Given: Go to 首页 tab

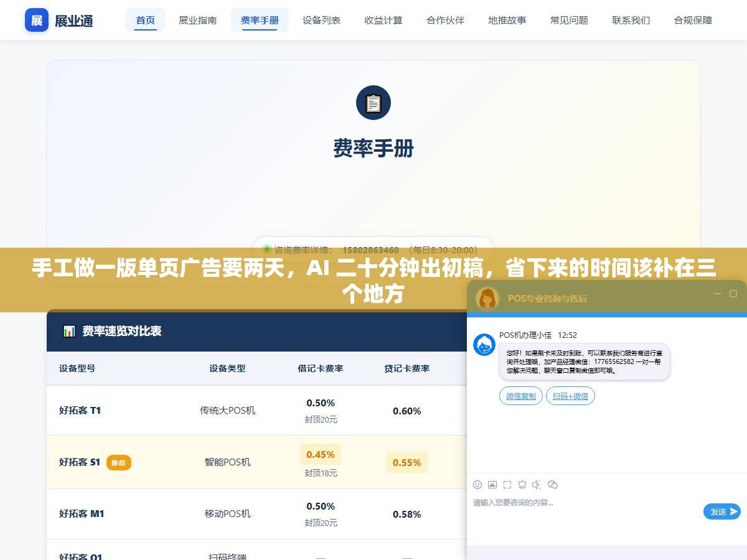Looking at the screenshot, I should point(146,20).
